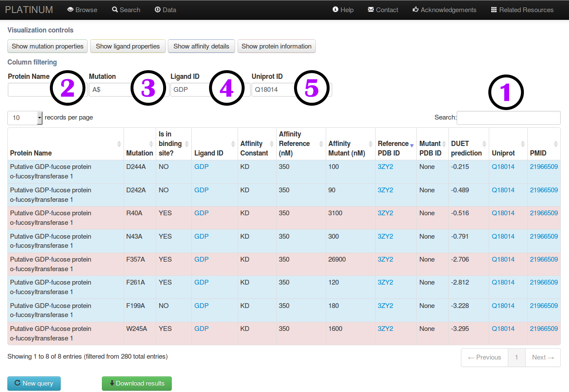The width and height of the screenshot is (569, 392).
Task: Expand Is in binding site sort control
Action: click(x=186, y=144)
